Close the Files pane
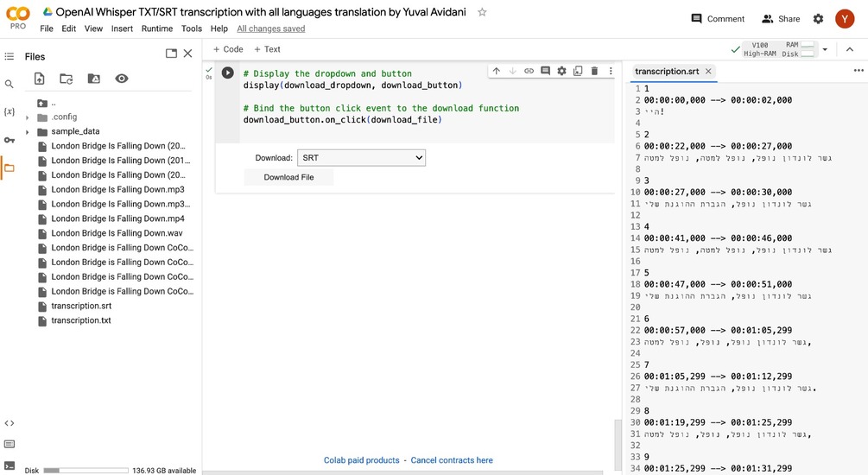Image resolution: width=868 pixels, height=475 pixels. click(x=187, y=54)
